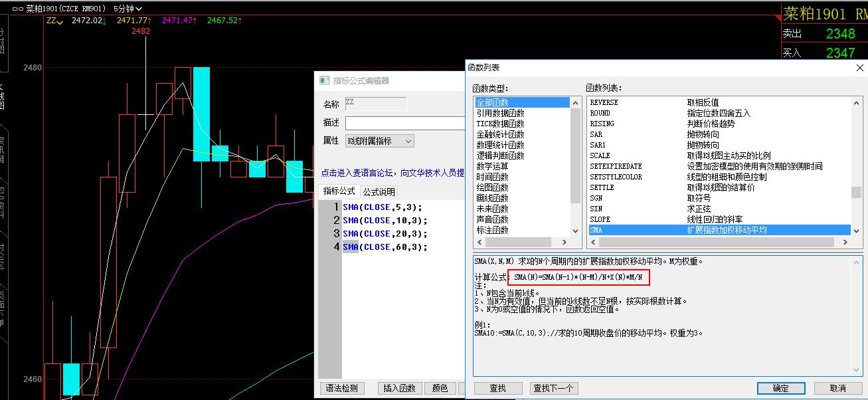The width and height of the screenshot is (868, 400).
Task: Open the 5分钟 period dropdown
Action: click(128, 9)
